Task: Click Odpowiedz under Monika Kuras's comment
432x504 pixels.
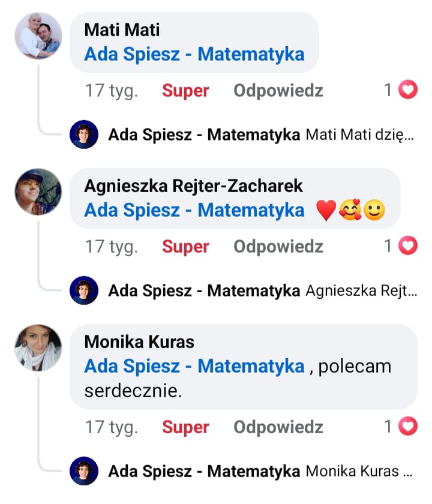Action: (278, 427)
